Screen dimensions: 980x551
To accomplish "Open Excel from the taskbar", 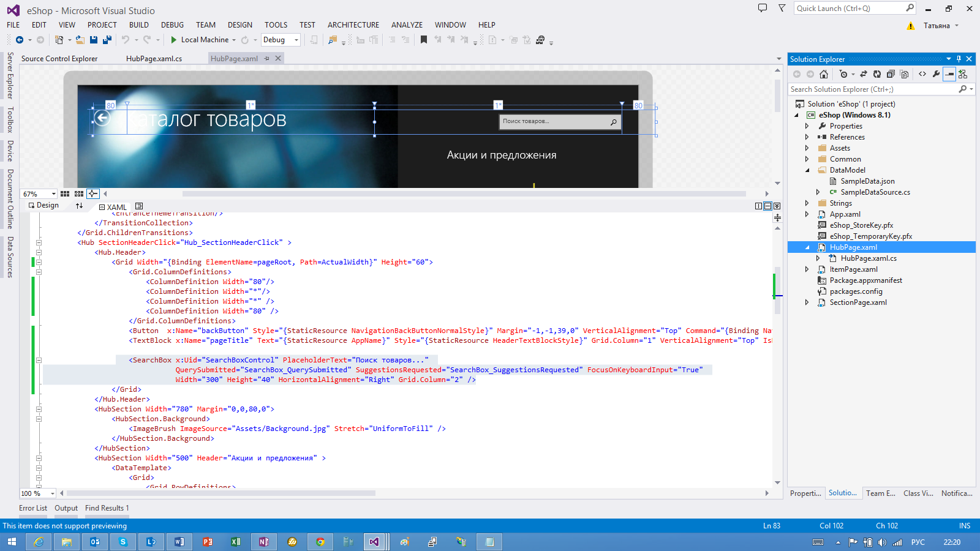I will click(235, 541).
